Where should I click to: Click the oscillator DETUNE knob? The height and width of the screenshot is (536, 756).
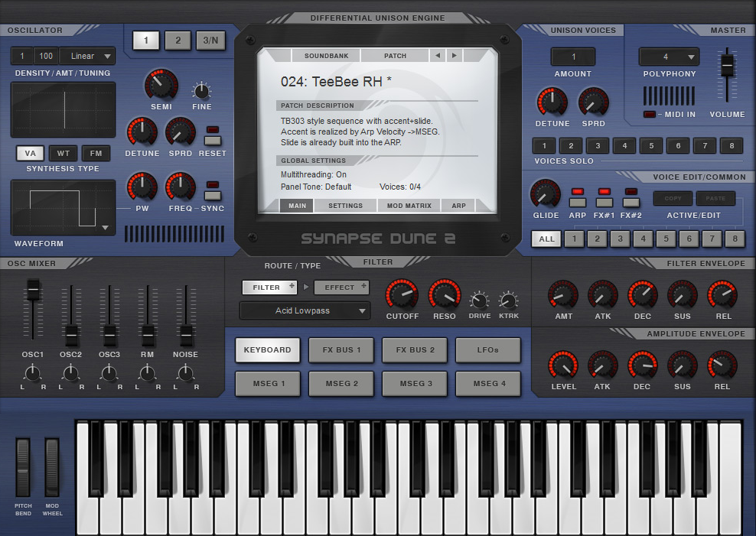pos(142,132)
